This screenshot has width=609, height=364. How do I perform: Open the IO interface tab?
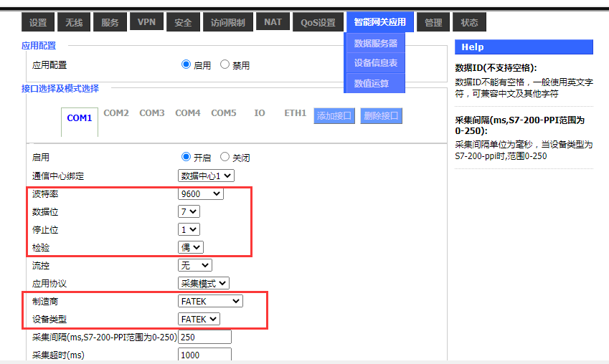click(x=260, y=113)
